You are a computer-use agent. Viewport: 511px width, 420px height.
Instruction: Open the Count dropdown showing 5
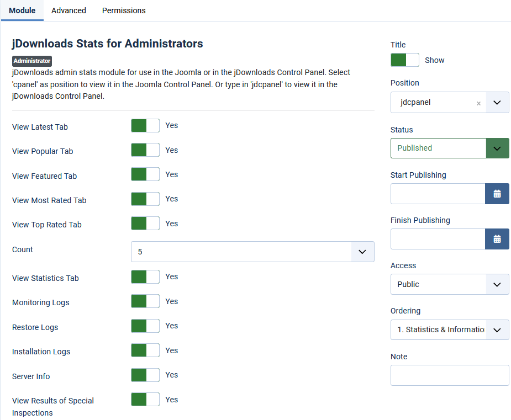tap(252, 252)
